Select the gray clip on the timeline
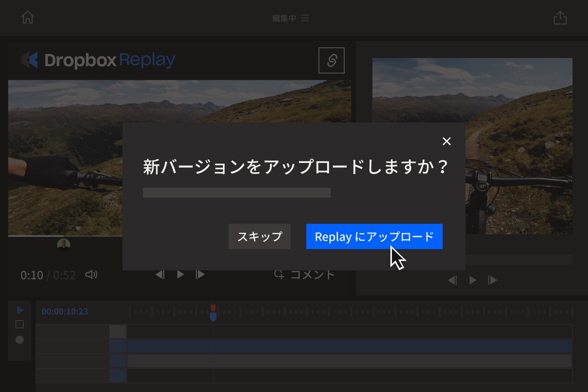This screenshot has width=588, height=392. click(350, 361)
